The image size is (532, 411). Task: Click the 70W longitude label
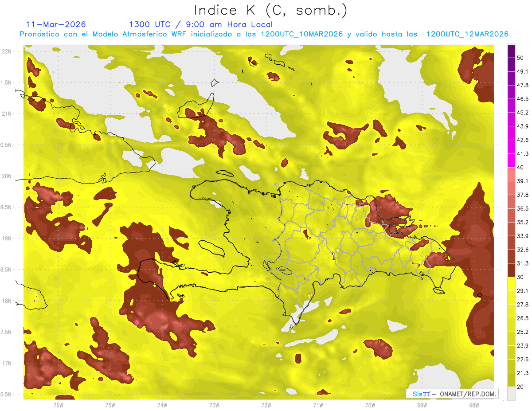[370, 405]
